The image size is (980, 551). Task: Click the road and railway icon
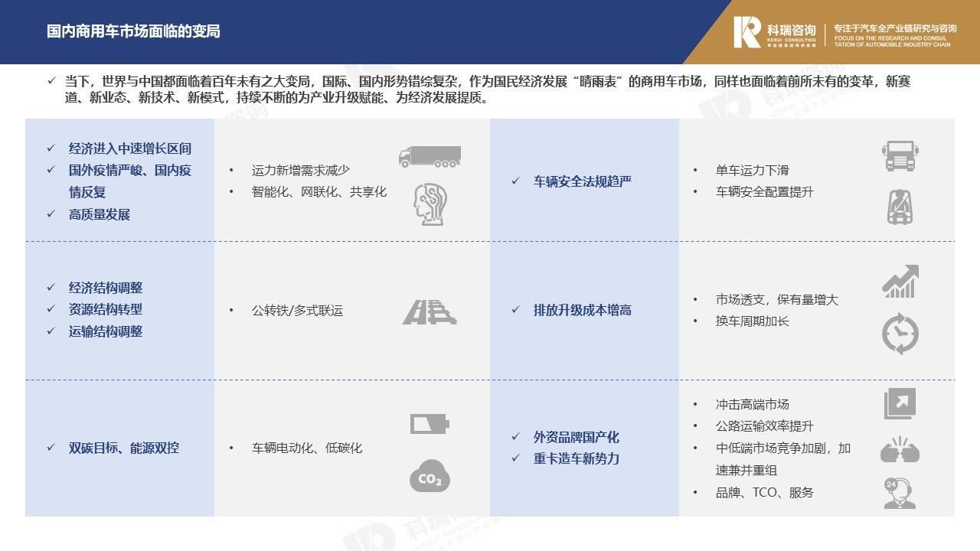pos(430,311)
